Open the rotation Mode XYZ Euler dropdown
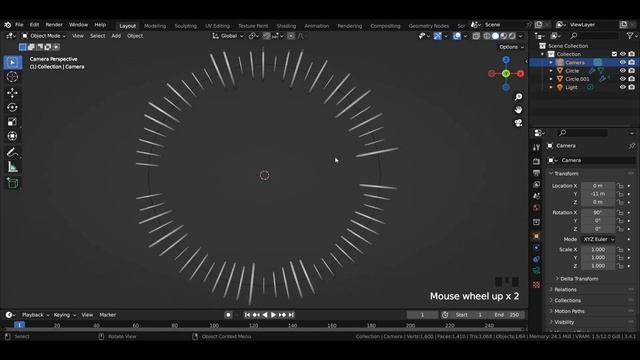640x360 pixels. point(598,239)
